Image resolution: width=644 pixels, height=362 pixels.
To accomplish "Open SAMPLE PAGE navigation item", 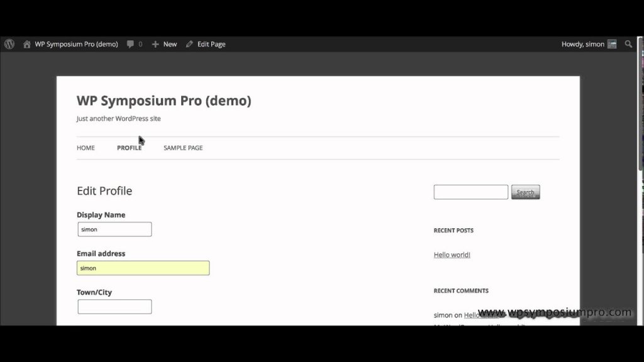I will (x=183, y=148).
